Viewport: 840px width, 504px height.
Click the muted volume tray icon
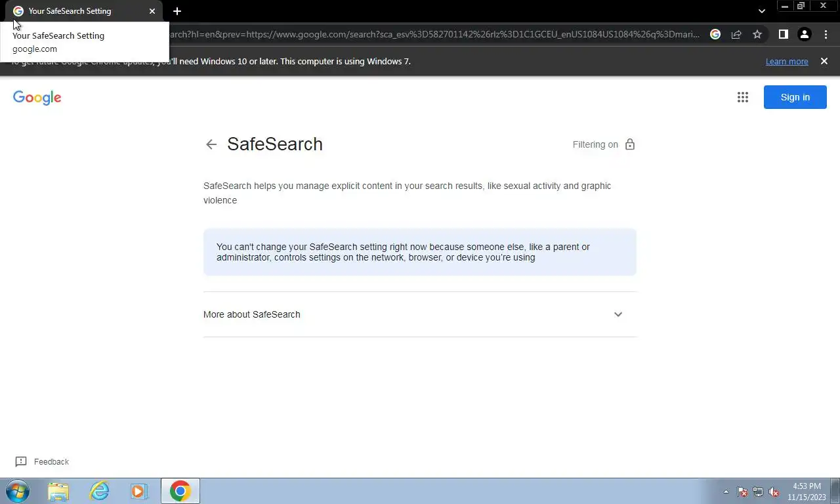click(774, 492)
